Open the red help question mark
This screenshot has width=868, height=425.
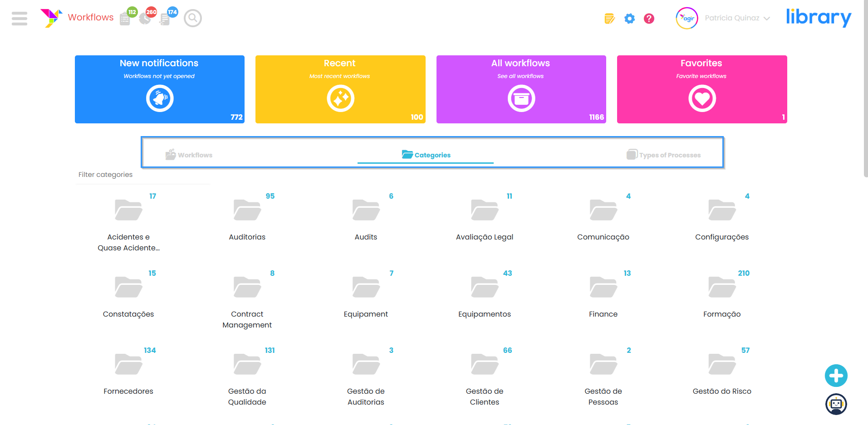649,19
